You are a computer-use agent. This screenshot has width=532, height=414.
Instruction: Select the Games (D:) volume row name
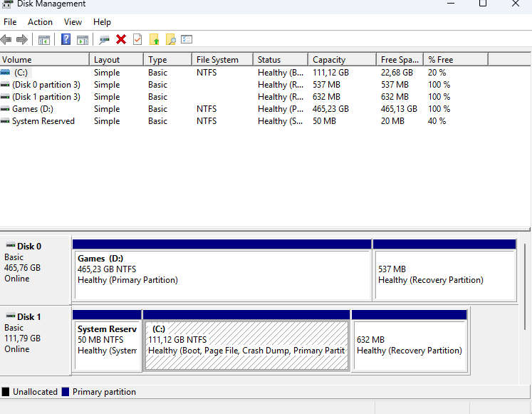[x=33, y=109]
